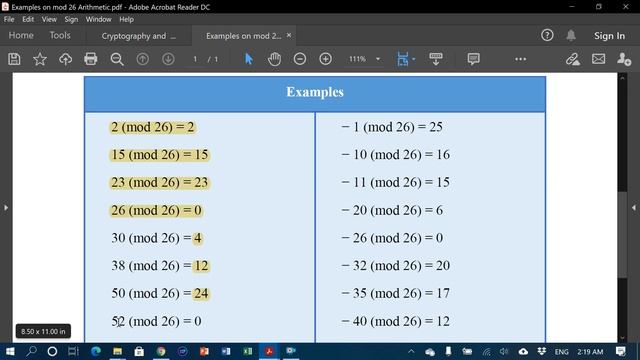The image size is (640, 360).
Task: Click highlighted result 24
Action: point(201,293)
